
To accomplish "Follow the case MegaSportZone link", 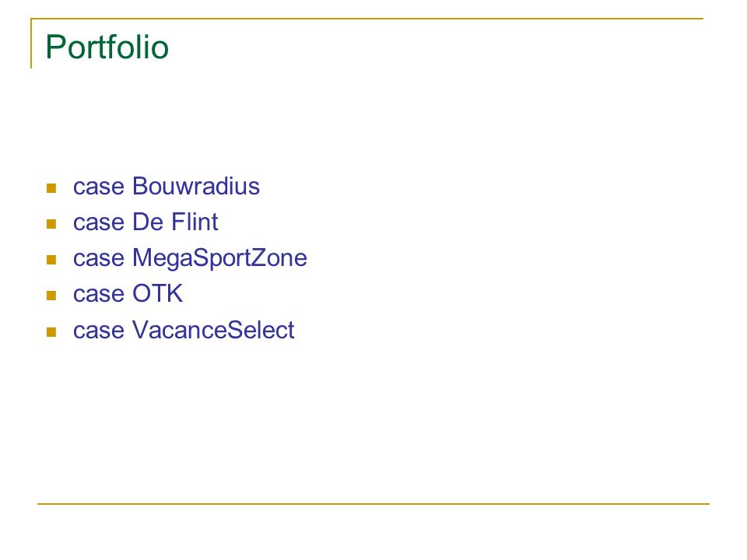I will (190, 258).
